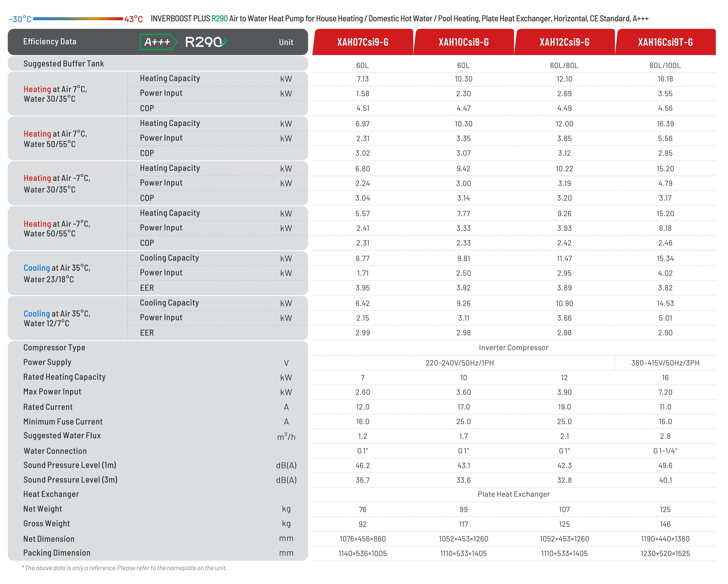Viewport: 728px width, 584px height.
Task: Click the "5.57" heating capacity value
Action: click(x=363, y=214)
